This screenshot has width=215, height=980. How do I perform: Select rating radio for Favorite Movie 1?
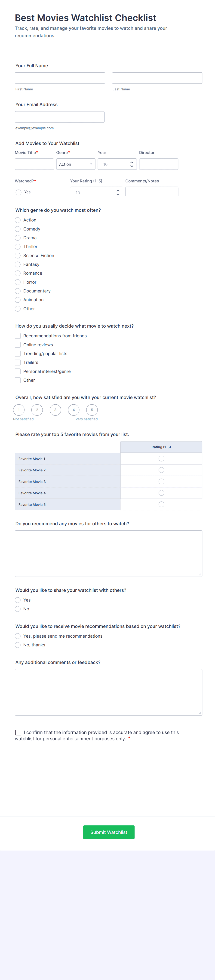tap(161, 459)
